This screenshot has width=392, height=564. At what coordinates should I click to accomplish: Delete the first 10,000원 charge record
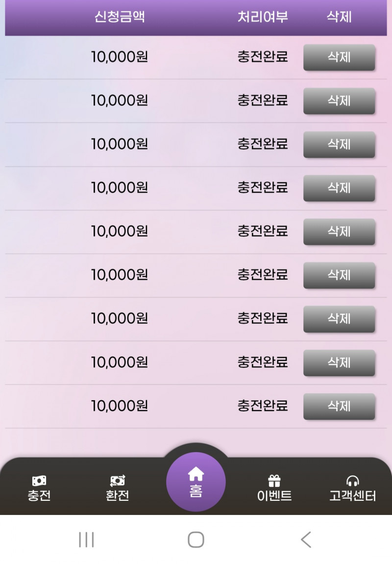point(339,57)
